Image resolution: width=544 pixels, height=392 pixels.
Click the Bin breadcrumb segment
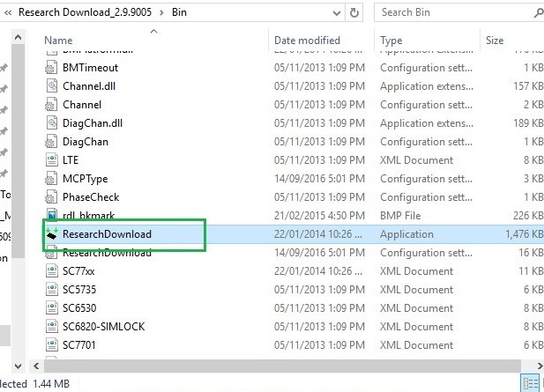[x=179, y=12]
